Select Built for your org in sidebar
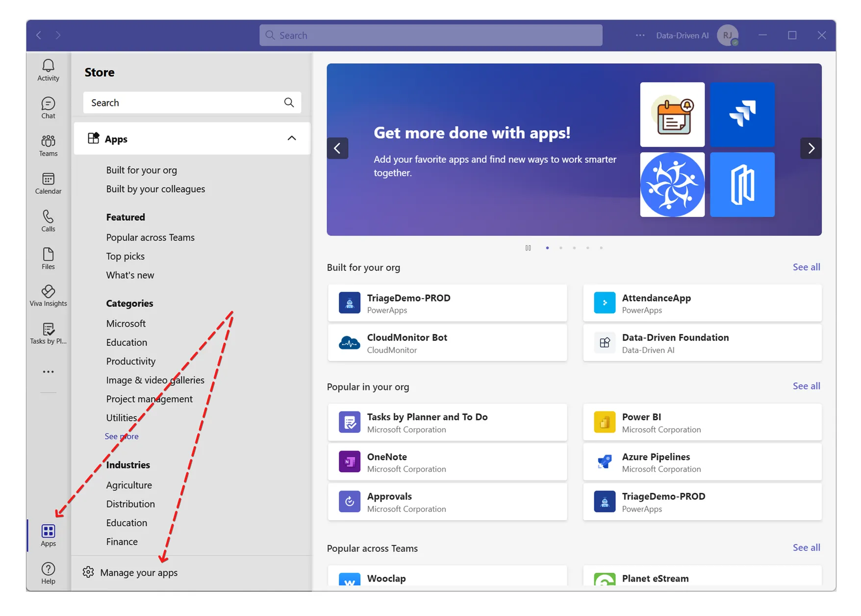The width and height of the screenshot is (861, 616). pyautogui.click(x=141, y=170)
